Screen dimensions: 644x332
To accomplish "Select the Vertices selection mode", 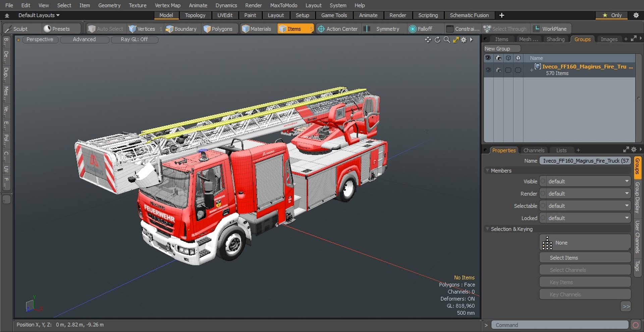I will tap(142, 29).
